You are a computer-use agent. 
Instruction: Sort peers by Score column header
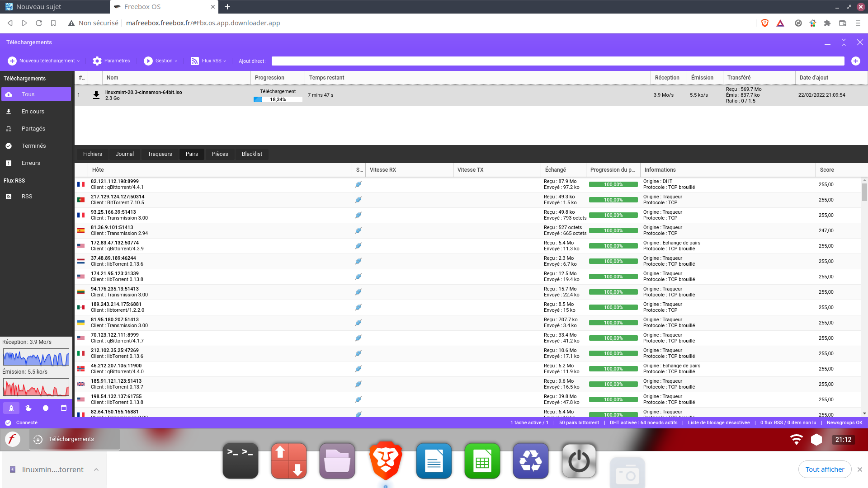827,170
